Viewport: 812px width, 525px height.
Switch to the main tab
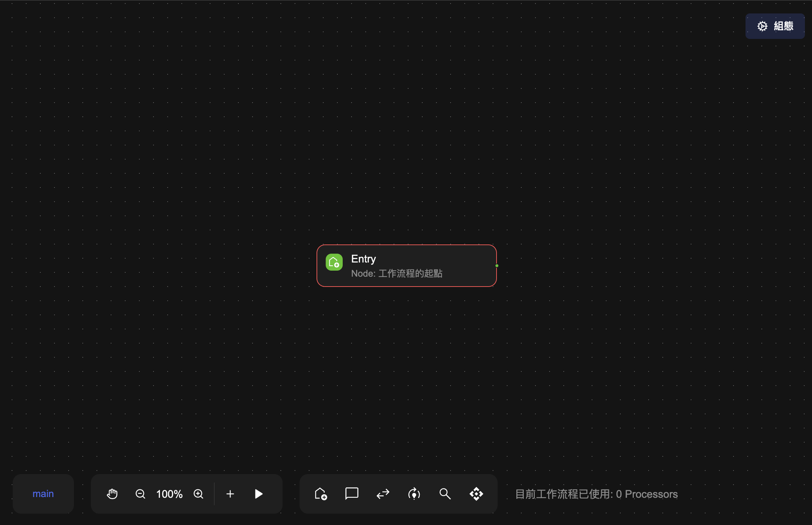click(x=43, y=494)
